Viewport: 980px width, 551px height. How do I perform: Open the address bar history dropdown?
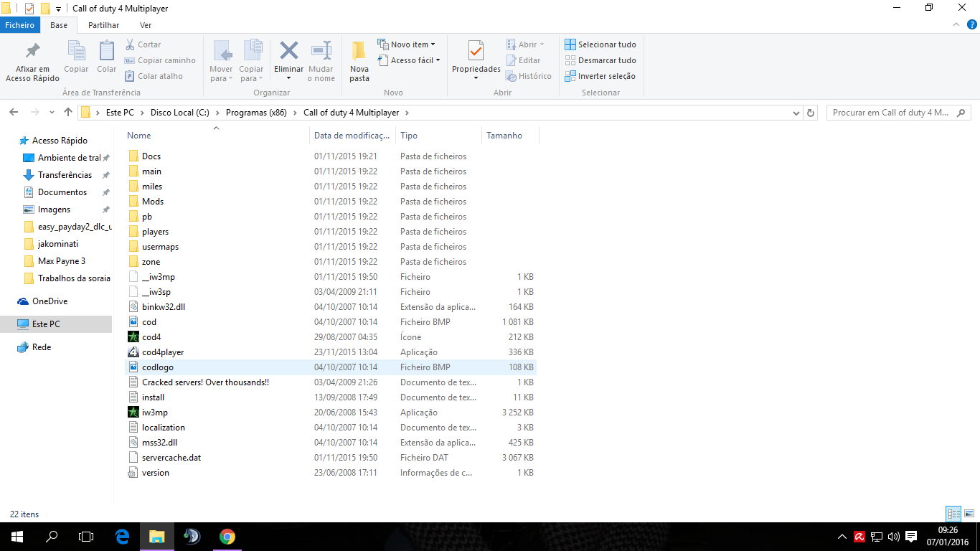click(x=796, y=113)
